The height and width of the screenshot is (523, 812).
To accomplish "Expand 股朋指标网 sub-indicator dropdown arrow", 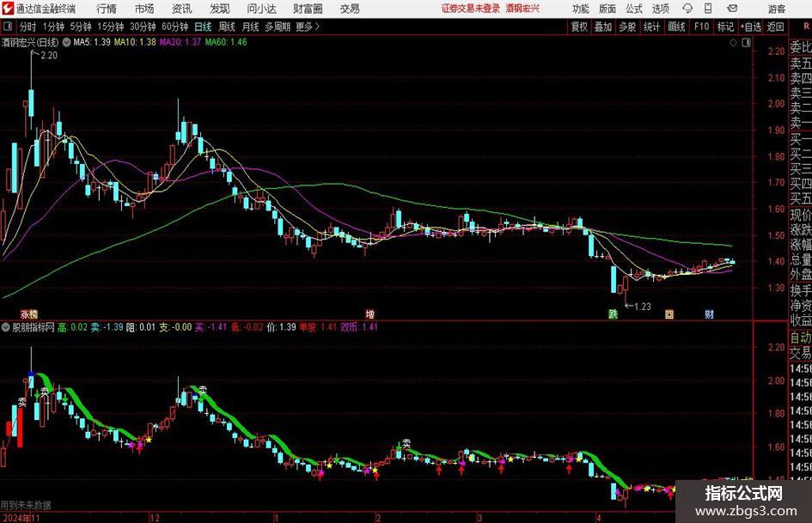I will click(6, 327).
